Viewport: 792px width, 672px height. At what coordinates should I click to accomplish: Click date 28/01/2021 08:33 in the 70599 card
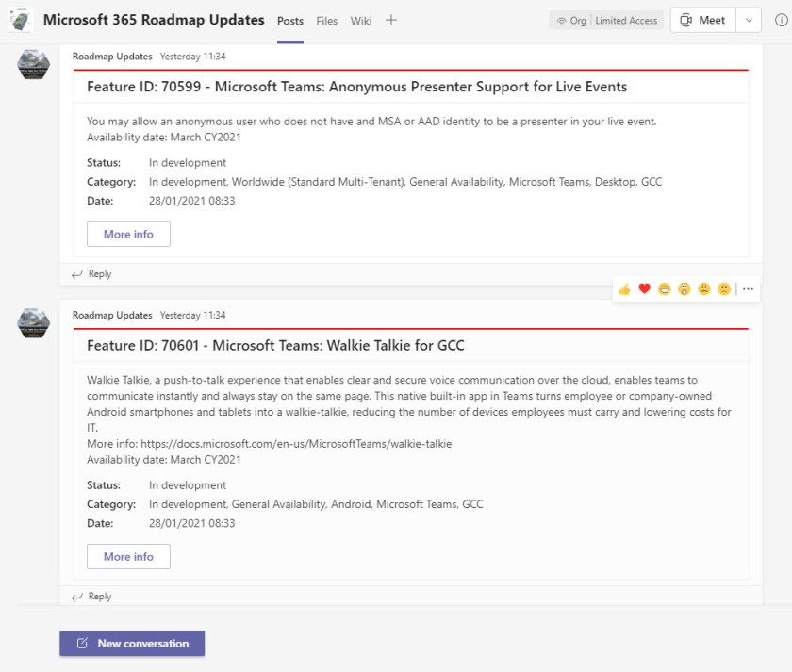pos(192,201)
